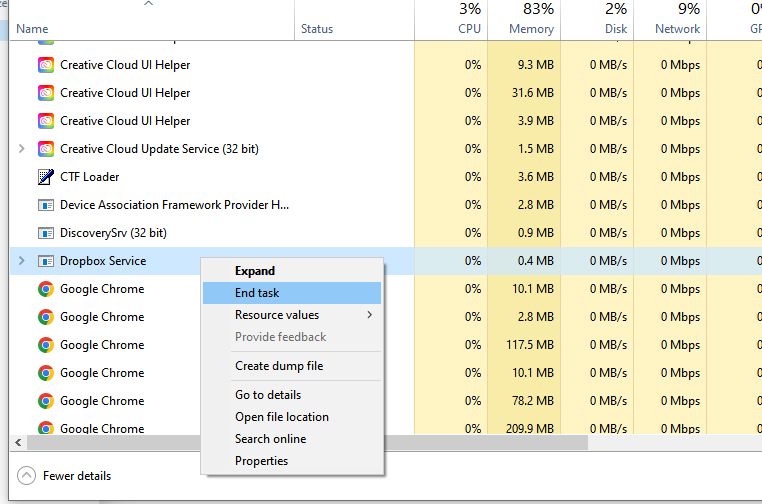The width and height of the screenshot is (762, 504).
Task: Select Open file location menu entry
Action: (x=281, y=417)
